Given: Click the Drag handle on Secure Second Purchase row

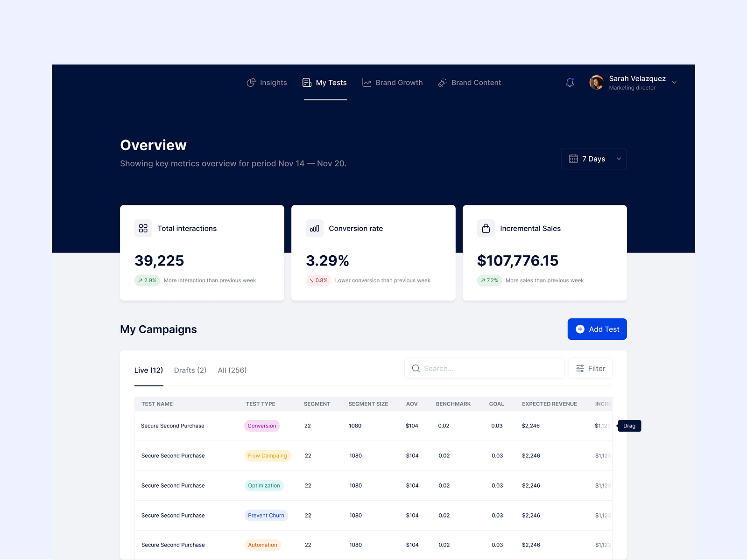Looking at the screenshot, I should coord(629,426).
